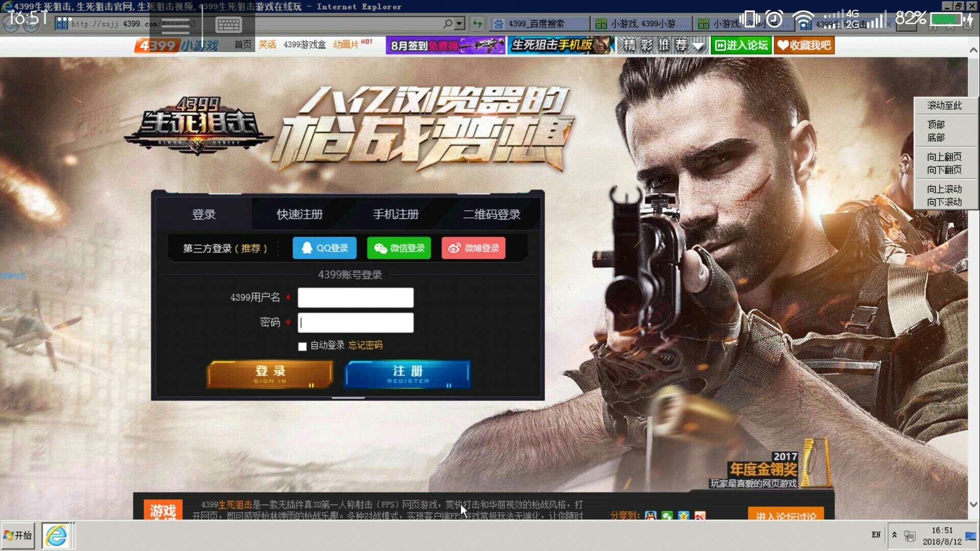Click the 进入论坛 green button
Screen dimensions: 980x551
tap(742, 45)
